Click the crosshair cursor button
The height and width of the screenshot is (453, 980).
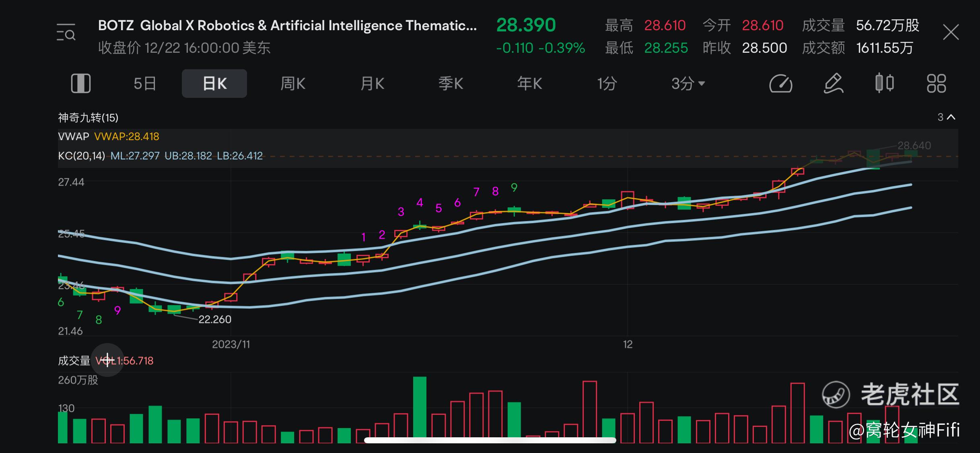point(107,360)
